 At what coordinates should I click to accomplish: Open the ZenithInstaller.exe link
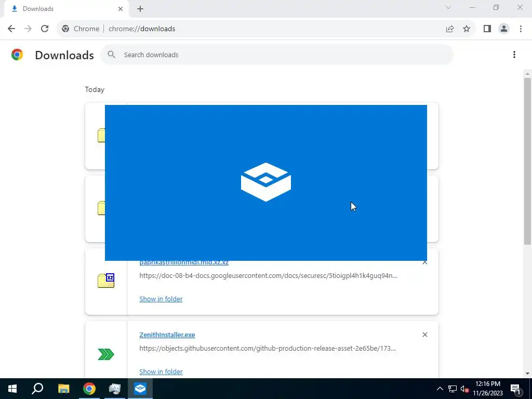tap(167, 335)
